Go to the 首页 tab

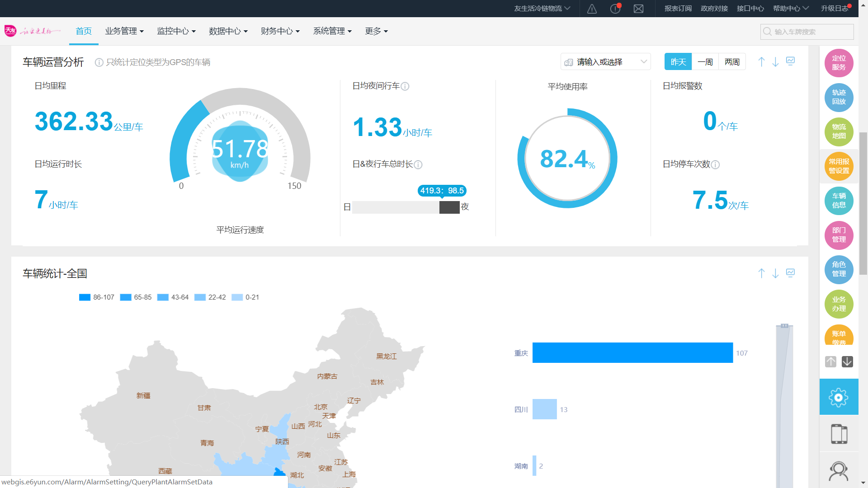pyautogui.click(x=84, y=31)
